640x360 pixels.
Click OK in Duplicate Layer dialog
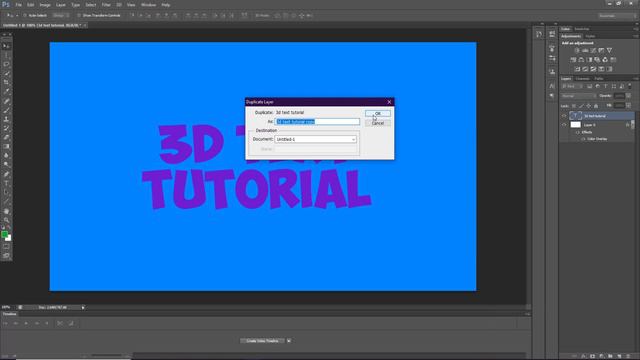click(x=378, y=113)
